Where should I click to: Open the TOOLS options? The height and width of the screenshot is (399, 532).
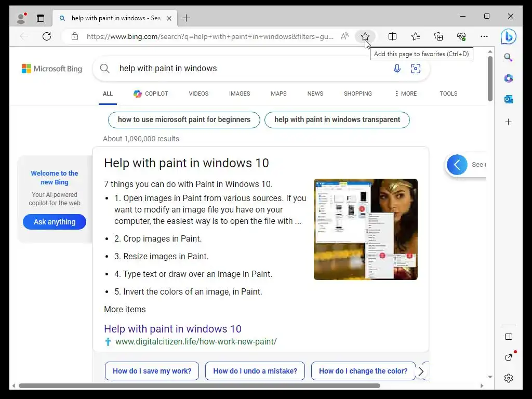448,94
